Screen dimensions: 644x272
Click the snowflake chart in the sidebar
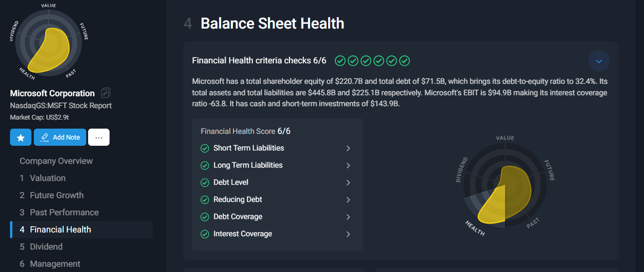tap(49, 42)
